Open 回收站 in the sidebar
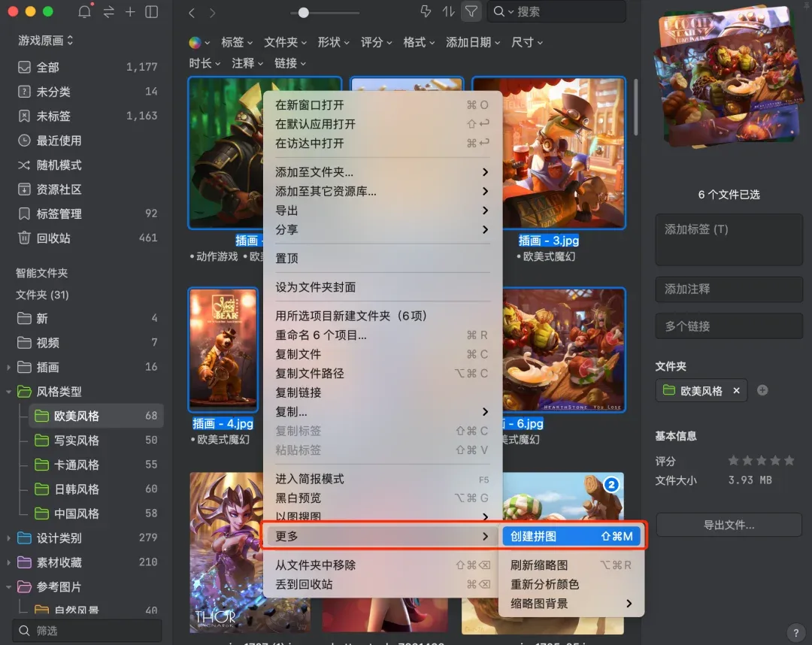Screen dimensions: 812x645 click(87, 238)
